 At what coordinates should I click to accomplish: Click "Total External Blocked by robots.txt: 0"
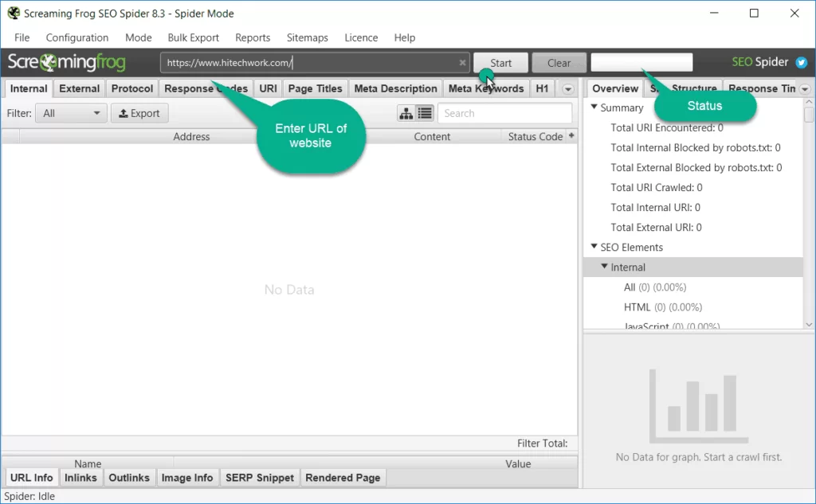pos(696,167)
